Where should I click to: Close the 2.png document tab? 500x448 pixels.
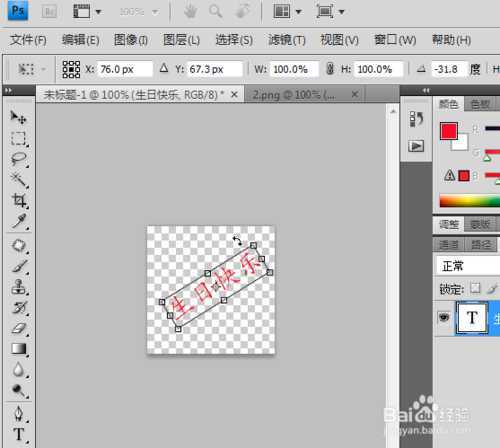click(355, 95)
